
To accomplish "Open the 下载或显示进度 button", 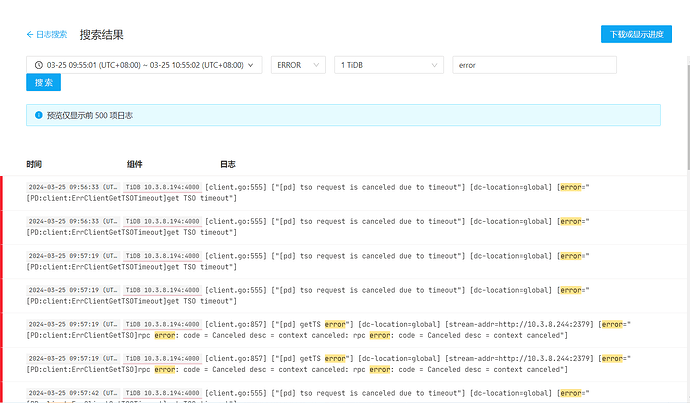I will coord(636,34).
